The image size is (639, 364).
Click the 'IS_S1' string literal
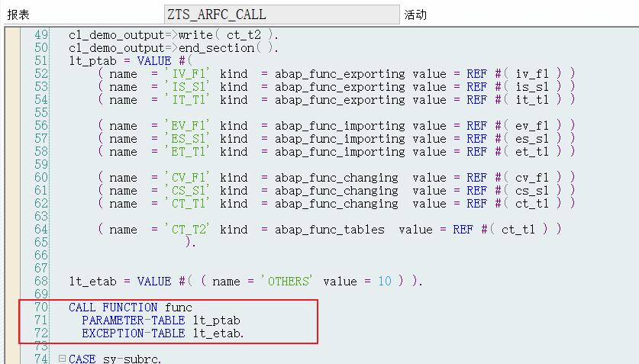pyautogui.click(x=188, y=87)
